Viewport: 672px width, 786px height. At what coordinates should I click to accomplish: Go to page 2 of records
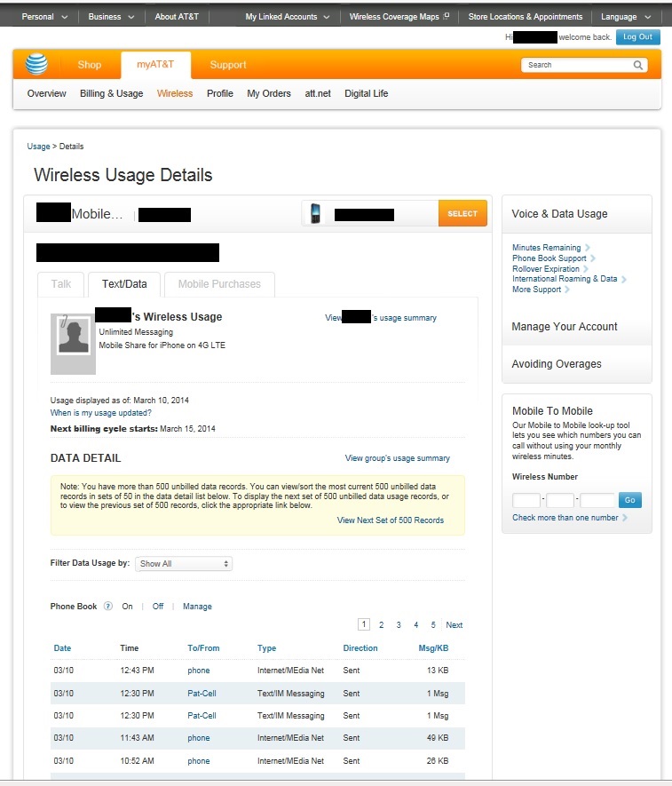(x=382, y=625)
